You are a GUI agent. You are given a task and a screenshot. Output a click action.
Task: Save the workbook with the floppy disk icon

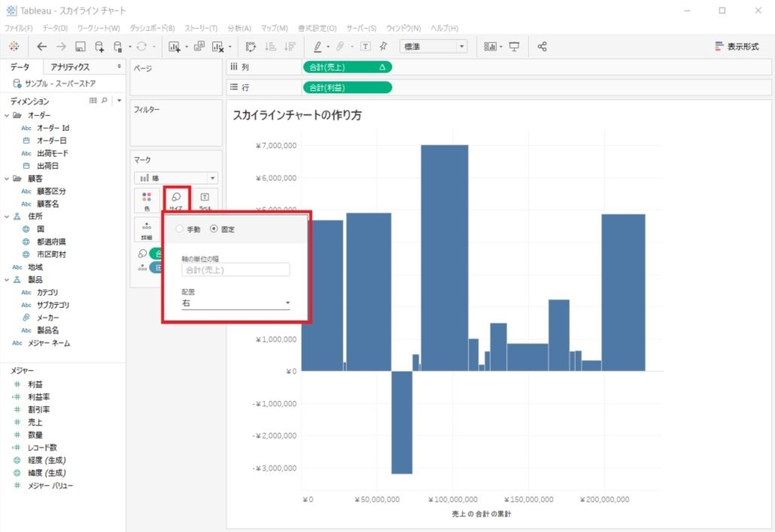80,46
